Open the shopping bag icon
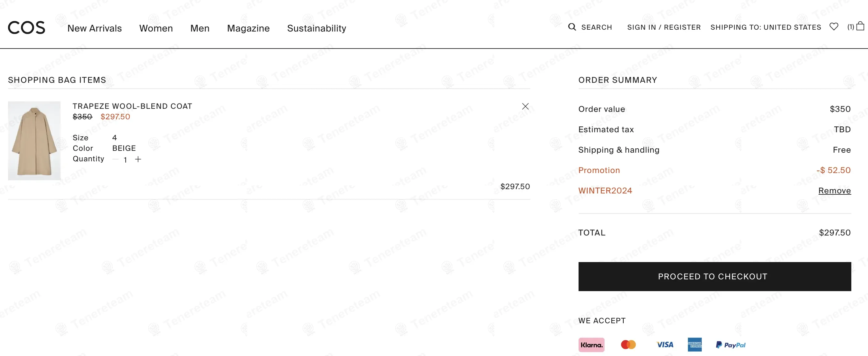Viewport: 868px width, 356px height. [x=860, y=26]
